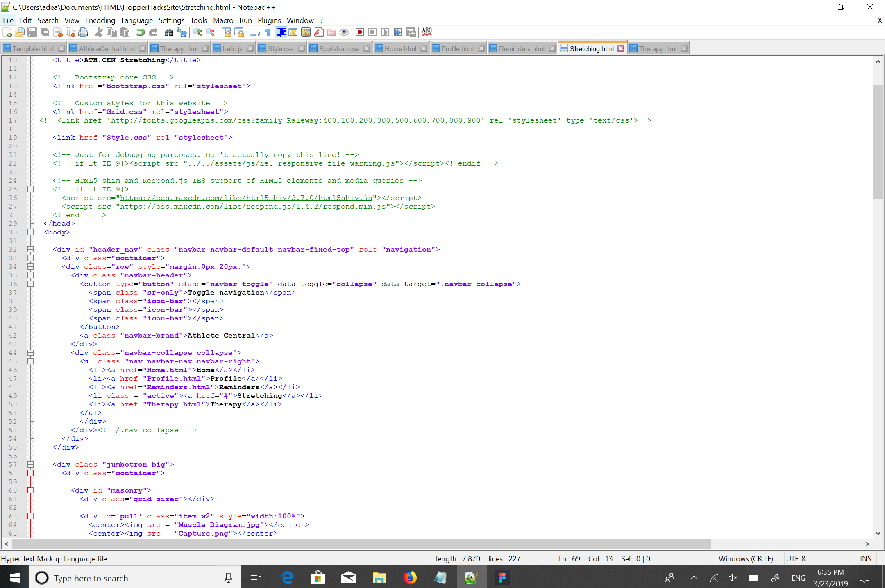Collapse the jumbotron div fold on line 57
The width and height of the screenshot is (885, 588).
(30, 465)
